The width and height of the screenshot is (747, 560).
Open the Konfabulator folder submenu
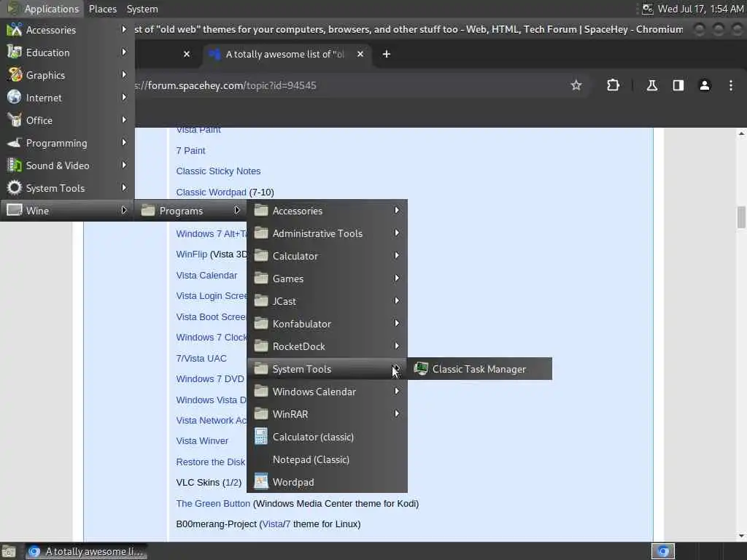pyautogui.click(x=327, y=324)
